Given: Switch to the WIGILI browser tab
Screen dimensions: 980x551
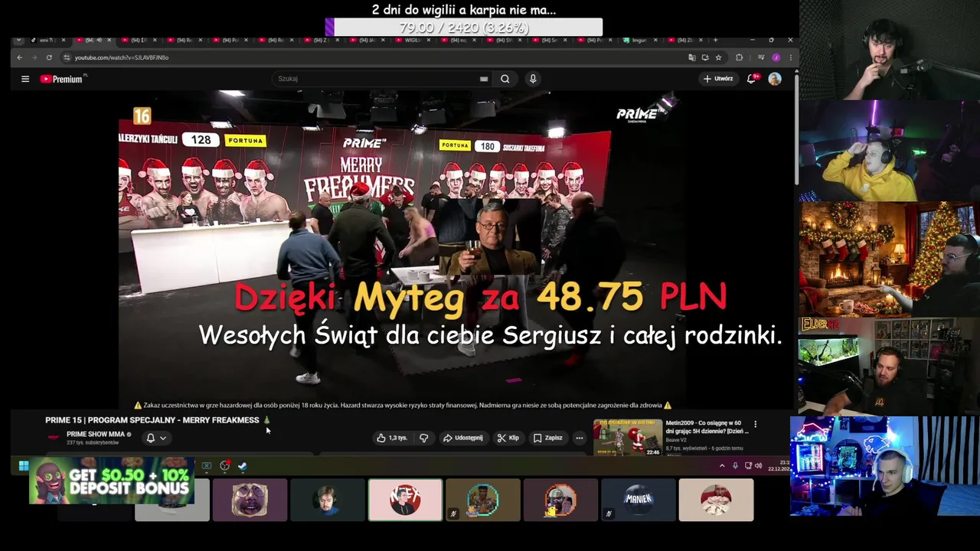Looking at the screenshot, I should (414, 40).
